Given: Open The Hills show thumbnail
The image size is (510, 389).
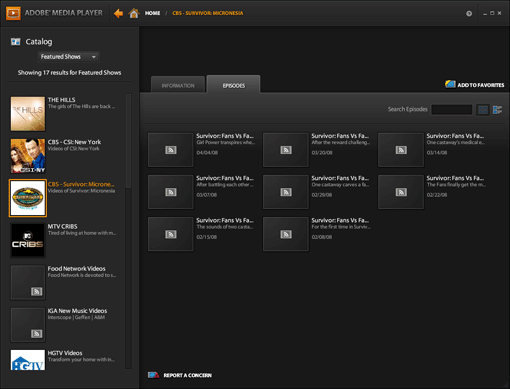Looking at the screenshot, I should (x=28, y=114).
